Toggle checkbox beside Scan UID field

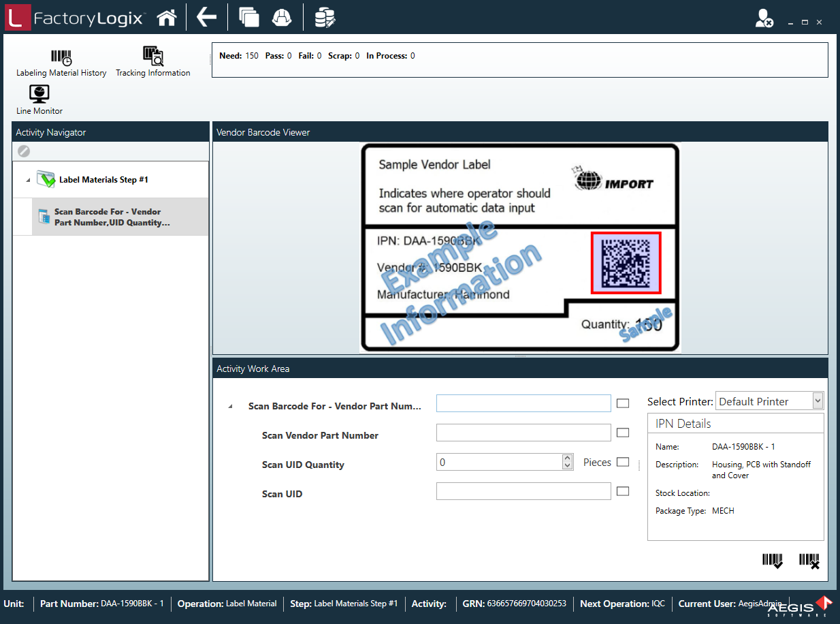coord(622,491)
